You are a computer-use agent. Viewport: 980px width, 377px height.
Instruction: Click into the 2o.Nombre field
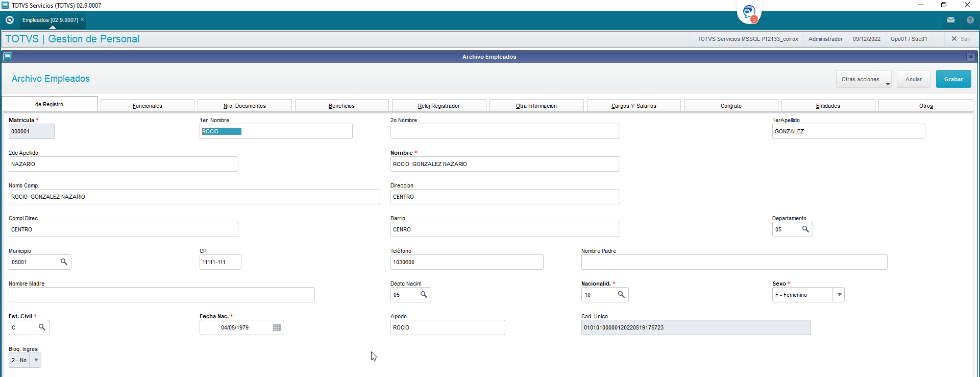click(505, 131)
